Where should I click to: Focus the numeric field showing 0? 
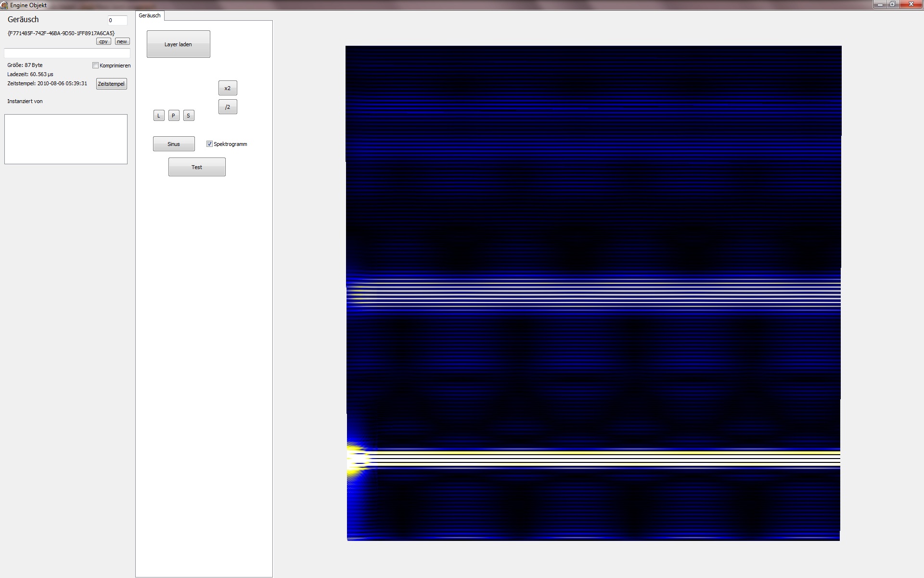tap(117, 20)
